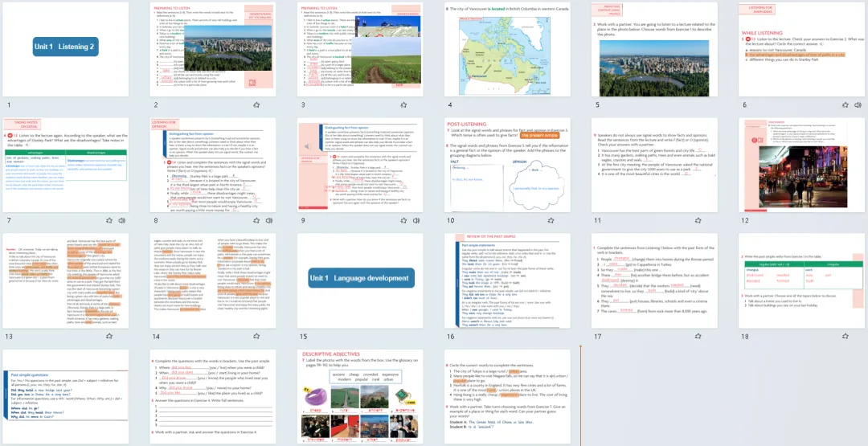Click the animation star under slide 7
The width and height of the screenshot is (868, 446).
tap(109, 220)
